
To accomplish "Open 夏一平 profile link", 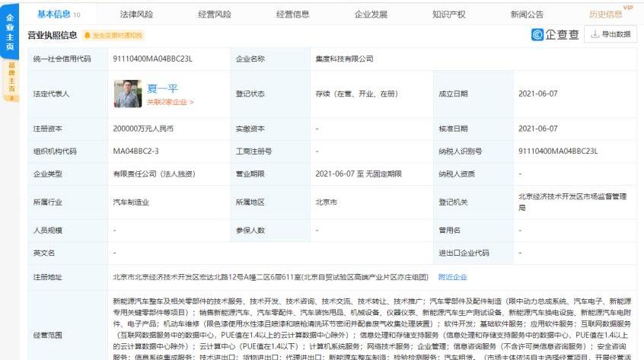I will point(162,88).
